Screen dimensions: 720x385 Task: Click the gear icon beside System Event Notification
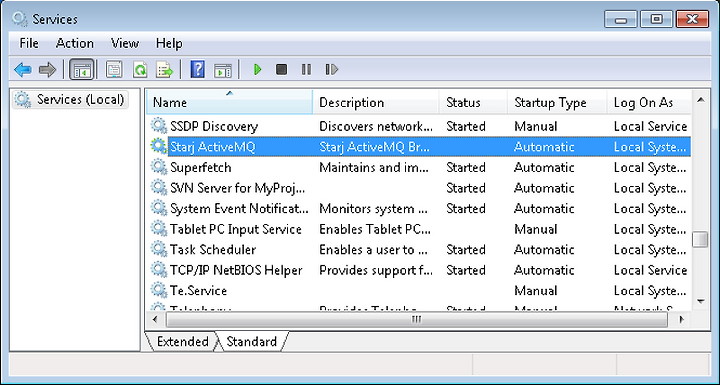click(159, 208)
